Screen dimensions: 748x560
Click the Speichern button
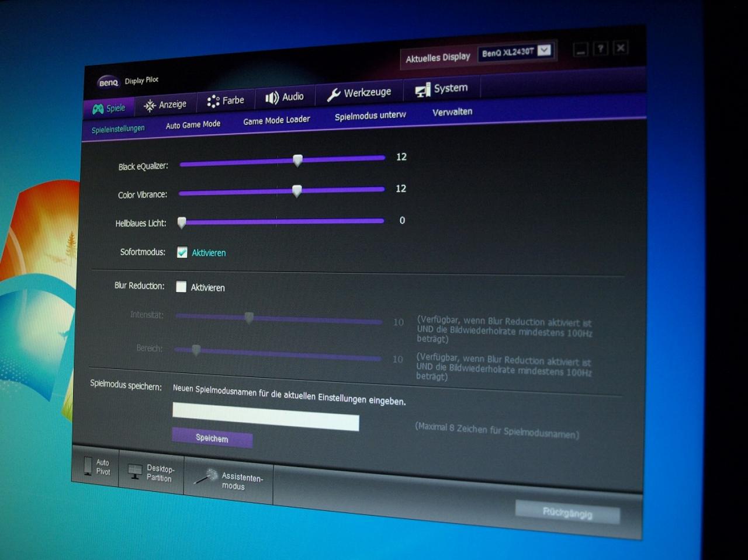point(212,438)
